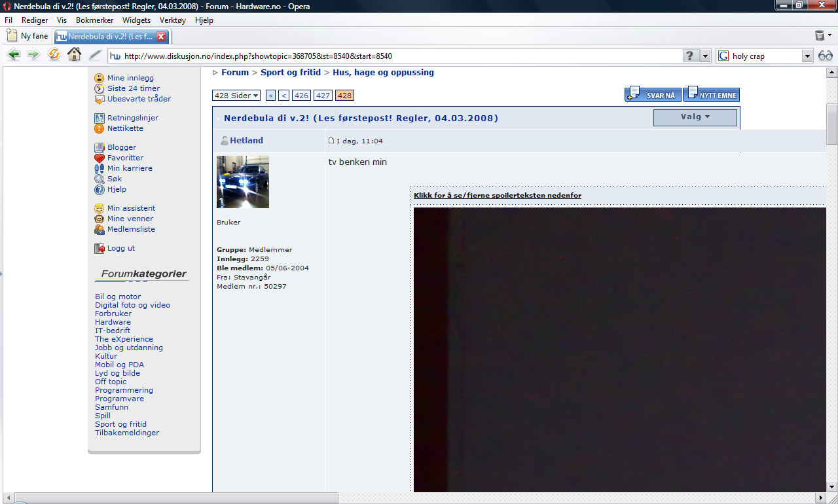
Task: Go to page 427
Action: pyautogui.click(x=323, y=96)
